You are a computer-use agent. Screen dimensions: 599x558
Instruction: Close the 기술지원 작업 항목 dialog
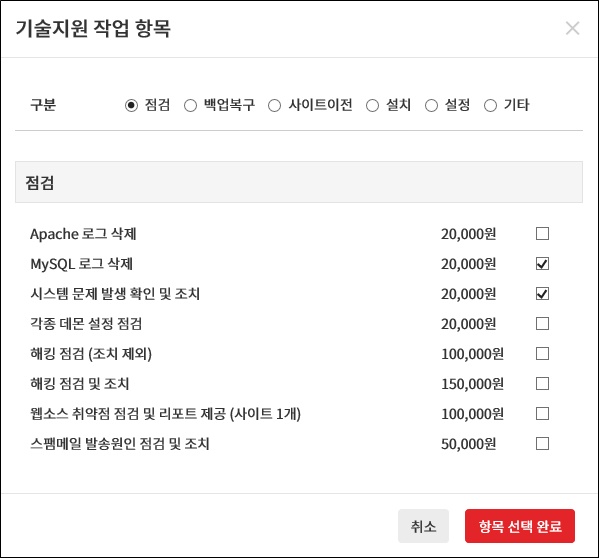tap(572, 28)
